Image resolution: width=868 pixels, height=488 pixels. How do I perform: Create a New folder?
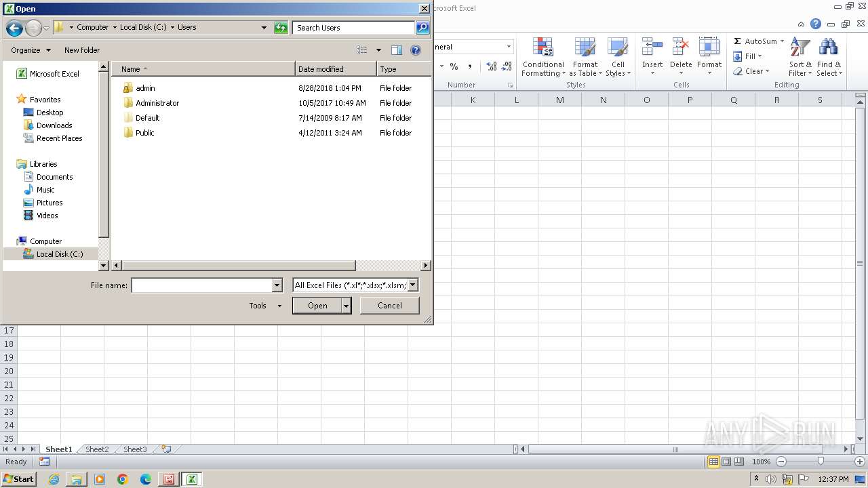(82, 50)
